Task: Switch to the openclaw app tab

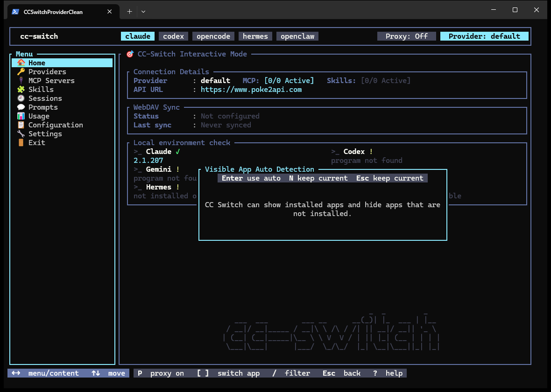Action: pos(297,36)
